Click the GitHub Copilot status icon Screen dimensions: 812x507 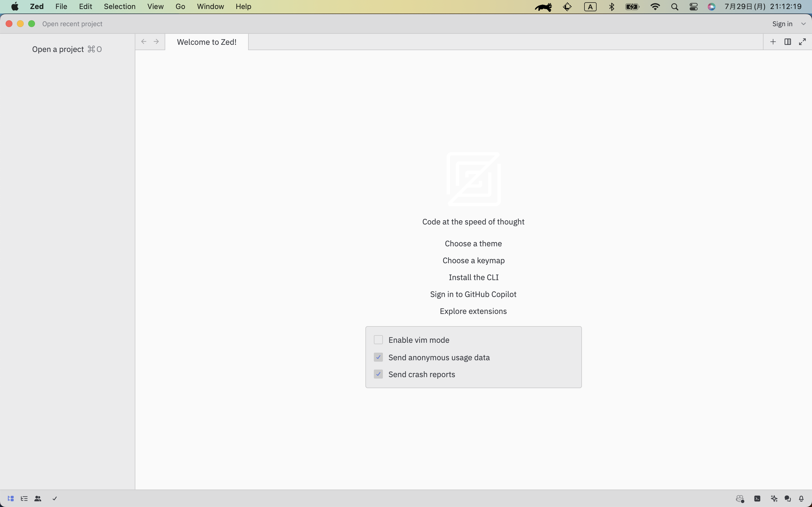(740, 499)
